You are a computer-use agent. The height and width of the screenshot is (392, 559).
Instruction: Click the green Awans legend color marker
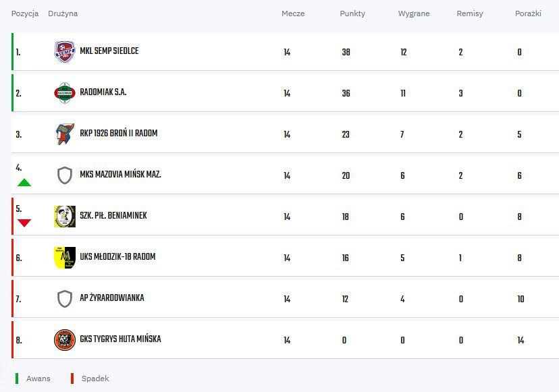tap(17, 379)
